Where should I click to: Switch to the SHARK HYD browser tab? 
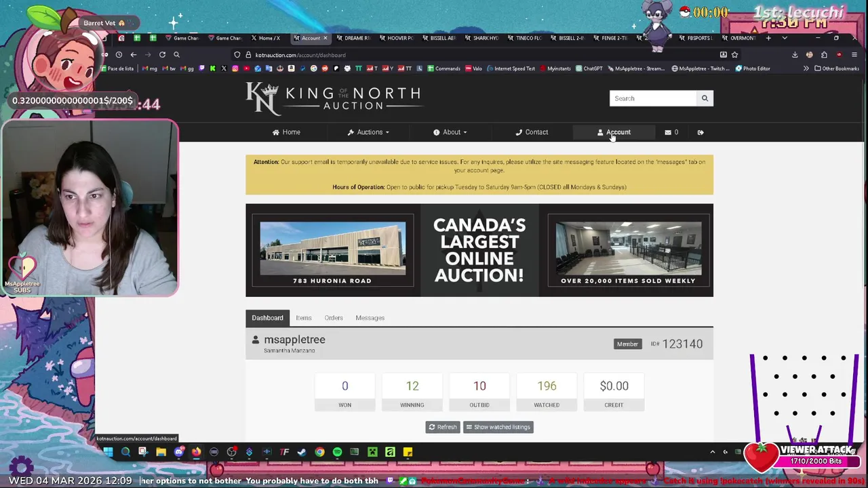[481, 38]
